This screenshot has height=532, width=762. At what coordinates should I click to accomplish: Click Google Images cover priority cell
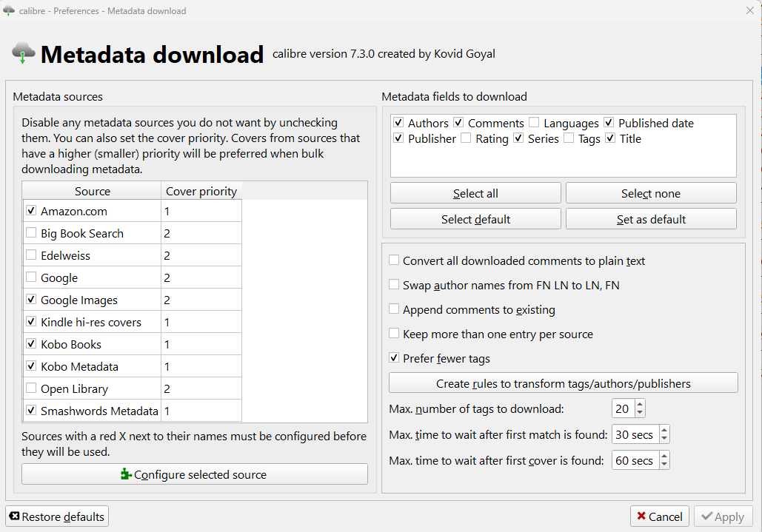(x=201, y=300)
